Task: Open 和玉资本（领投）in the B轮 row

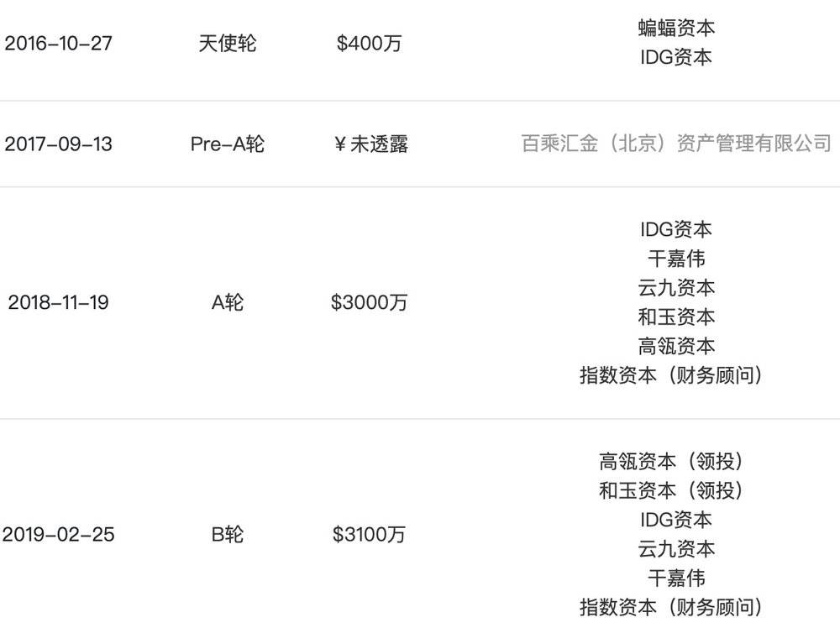Action: coord(670,490)
